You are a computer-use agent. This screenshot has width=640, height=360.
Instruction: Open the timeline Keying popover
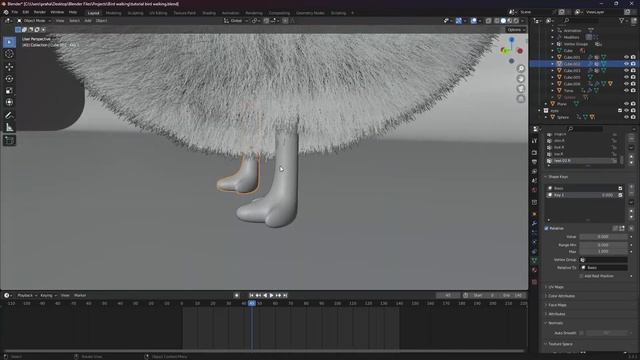[48, 295]
